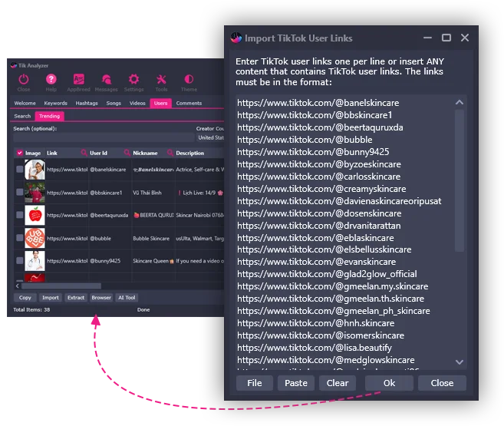Open the United States creator country dropdown
504x426 pixels.
210,137
